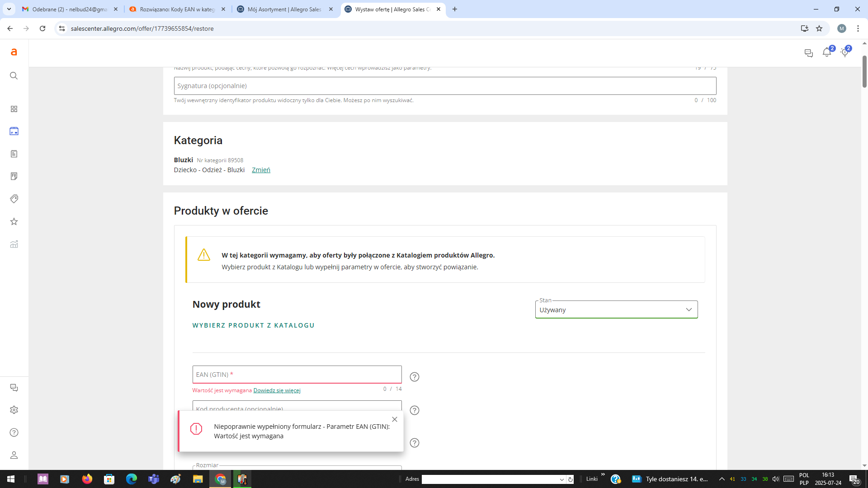Click into the Sygnatura input field
This screenshot has width=868, height=488.
(x=445, y=86)
